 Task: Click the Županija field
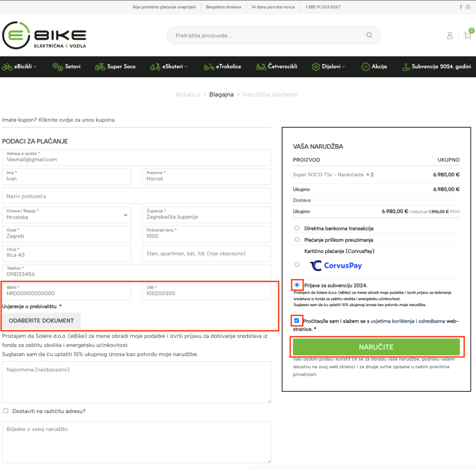(x=206, y=215)
